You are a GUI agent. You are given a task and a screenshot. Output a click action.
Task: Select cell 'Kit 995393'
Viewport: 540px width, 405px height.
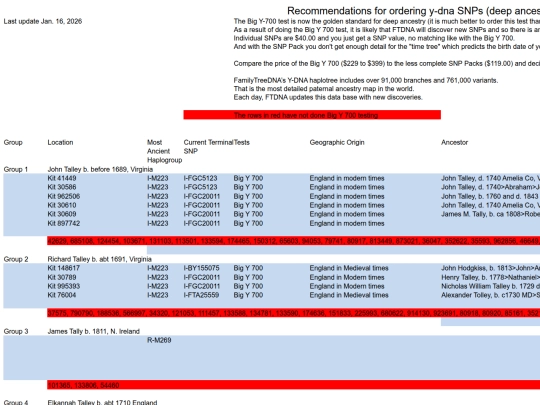click(x=64, y=287)
